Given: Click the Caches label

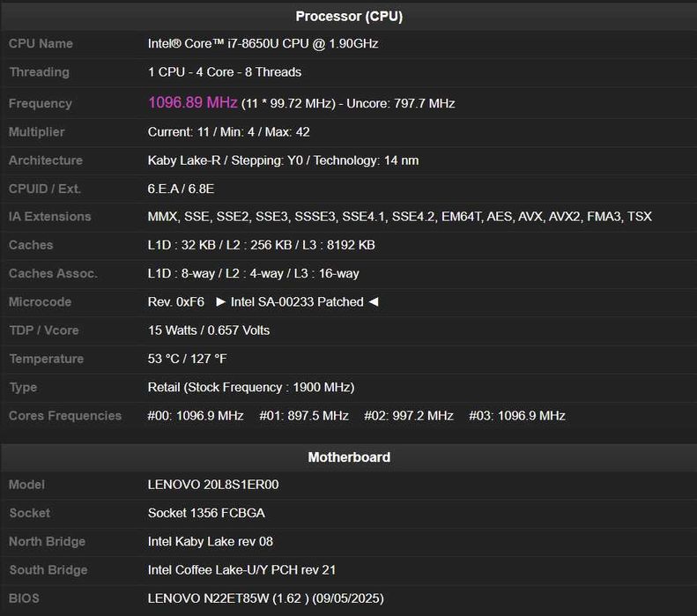Looking at the screenshot, I should (x=31, y=245).
